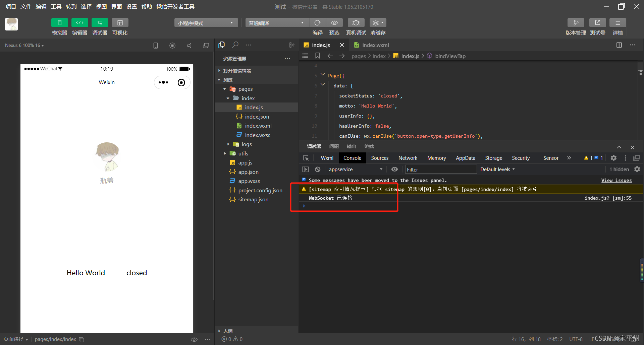Click the navigate back arrow in editor
This screenshot has width=644, height=345.
(330, 56)
